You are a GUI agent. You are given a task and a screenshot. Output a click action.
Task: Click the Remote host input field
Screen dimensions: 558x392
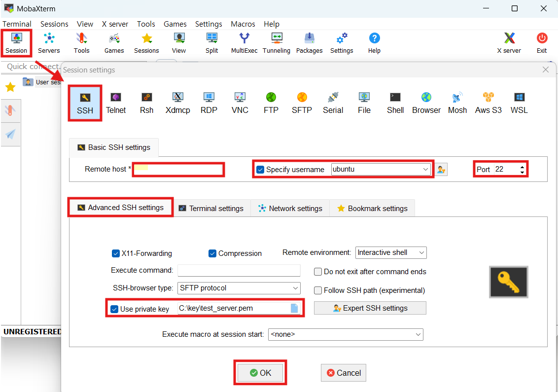pyautogui.click(x=178, y=170)
